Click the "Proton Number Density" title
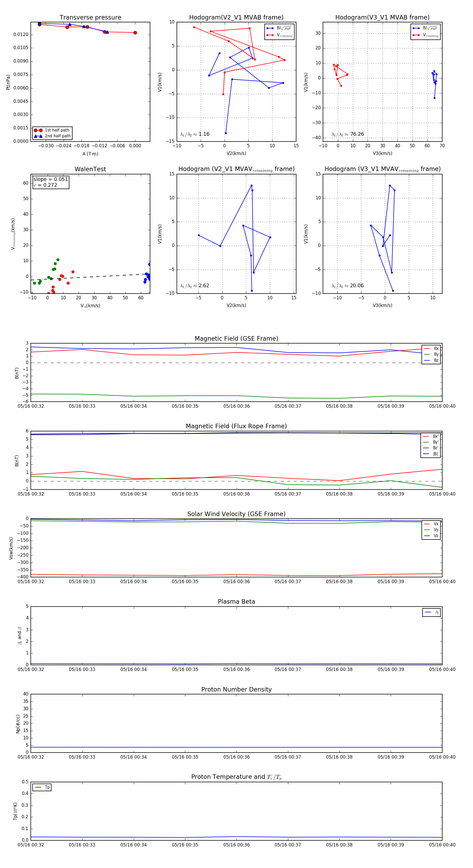The height and width of the screenshot is (868, 473). click(236, 689)
